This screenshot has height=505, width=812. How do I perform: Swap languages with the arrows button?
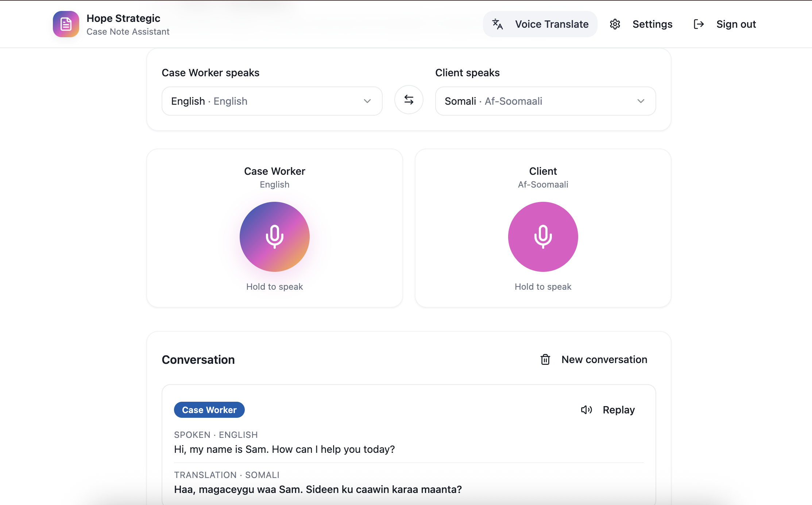pos(409,100)
